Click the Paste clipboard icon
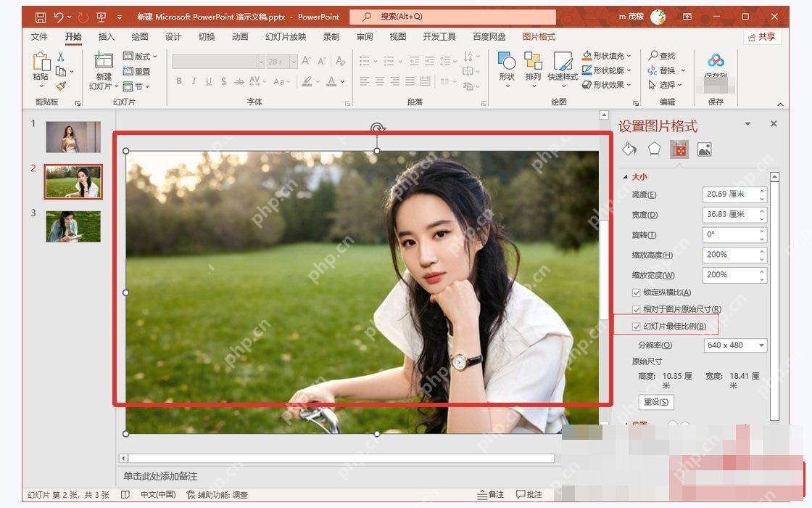This screenshot has height=508, width=812. click(x=41, y=61)
